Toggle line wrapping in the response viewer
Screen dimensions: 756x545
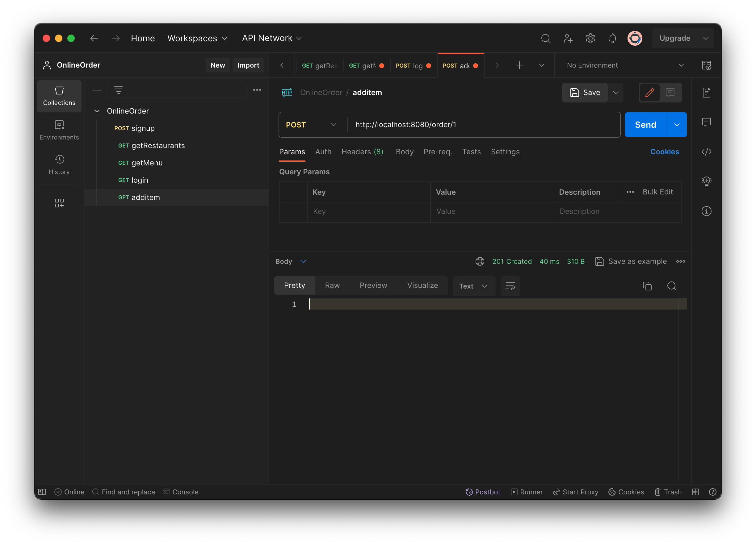[x=510, y=286]
